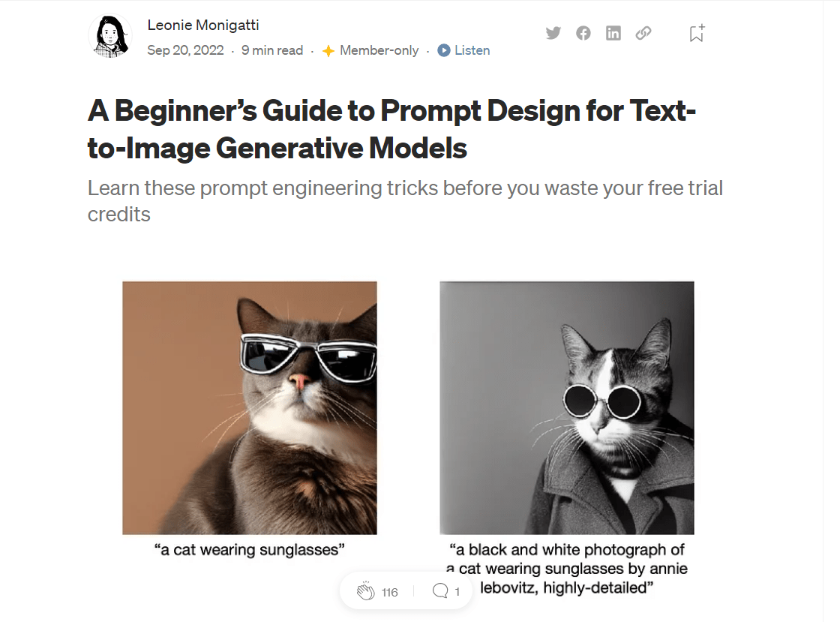Screen dimensions: 840x622
Task: Open author name Leonie Monigatti link
Action: 203,25
